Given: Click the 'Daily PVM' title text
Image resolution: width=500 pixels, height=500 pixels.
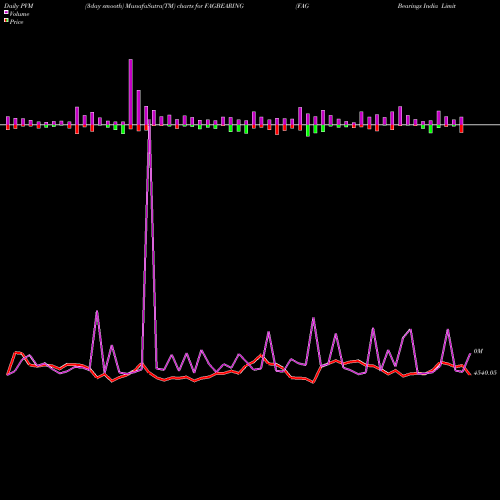Looking at the screenshot, I should click(19, 6).
